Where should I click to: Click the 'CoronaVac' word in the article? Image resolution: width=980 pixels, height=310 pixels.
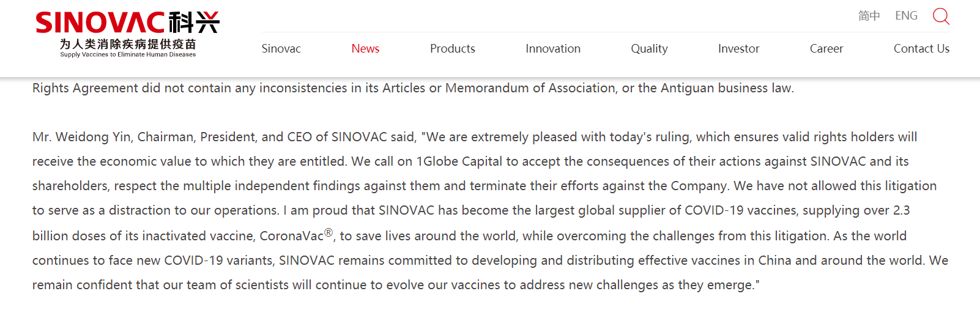click(291, 236)
